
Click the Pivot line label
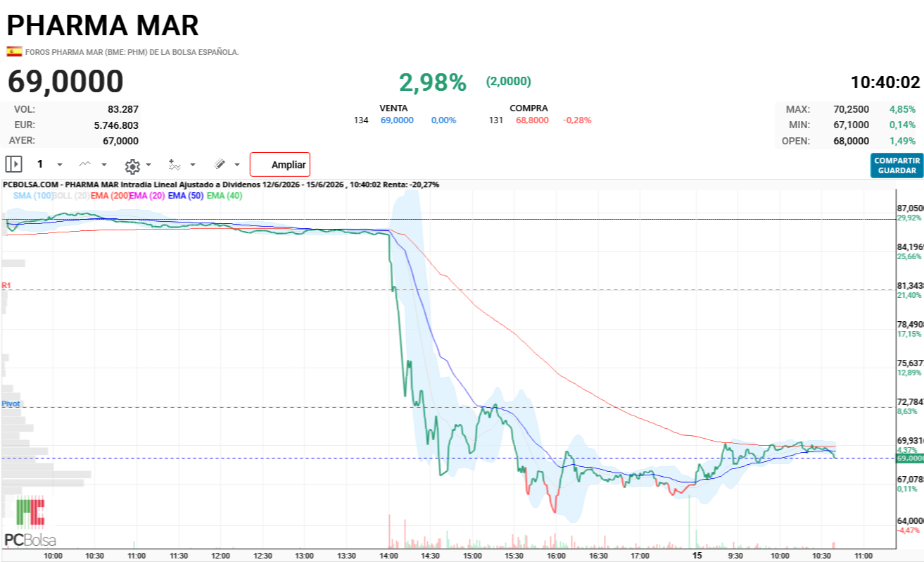pyautogui.click(x=11, y=404)
